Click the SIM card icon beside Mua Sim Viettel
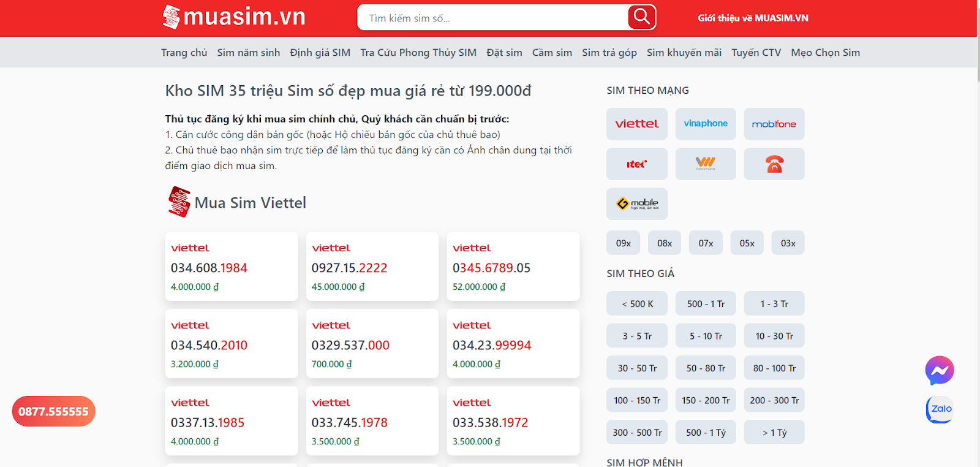980x467 pixels. click(179, 202)
